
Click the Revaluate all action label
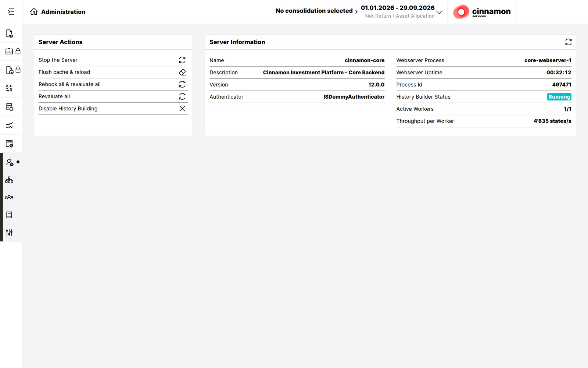point(54,96)
